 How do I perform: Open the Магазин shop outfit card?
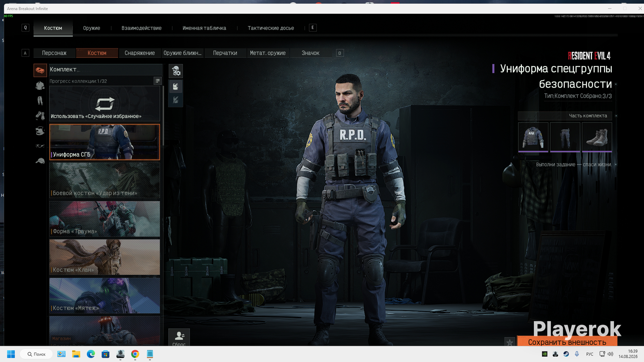pos(105,331)
